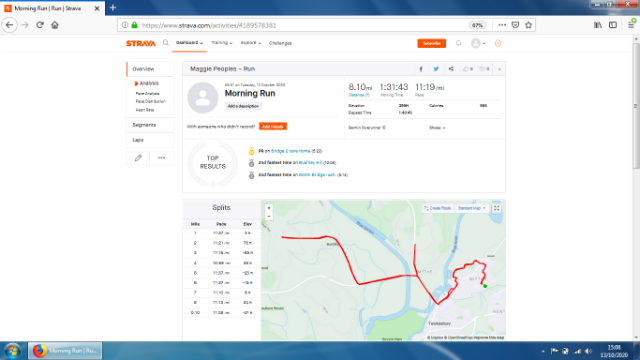The height and width of the screenshot is (360, 640).
Task: Expand the Dashboard dropdown menu
Action: pos(189,43)
